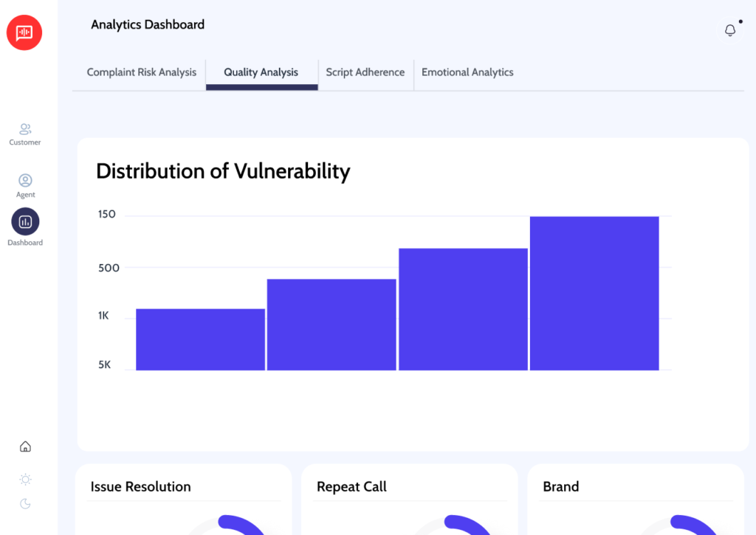Click the shortest bar in the chart
This screenshot has height=535, width=756.
[x=200, y=339]
